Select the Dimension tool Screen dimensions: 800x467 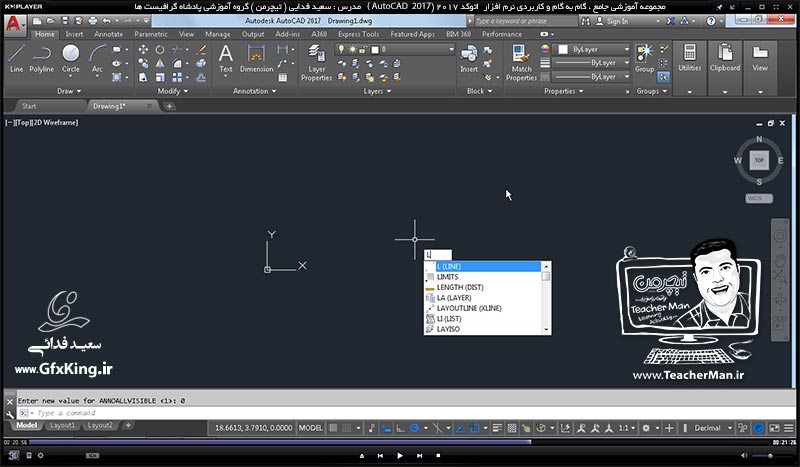click(256, 59)
